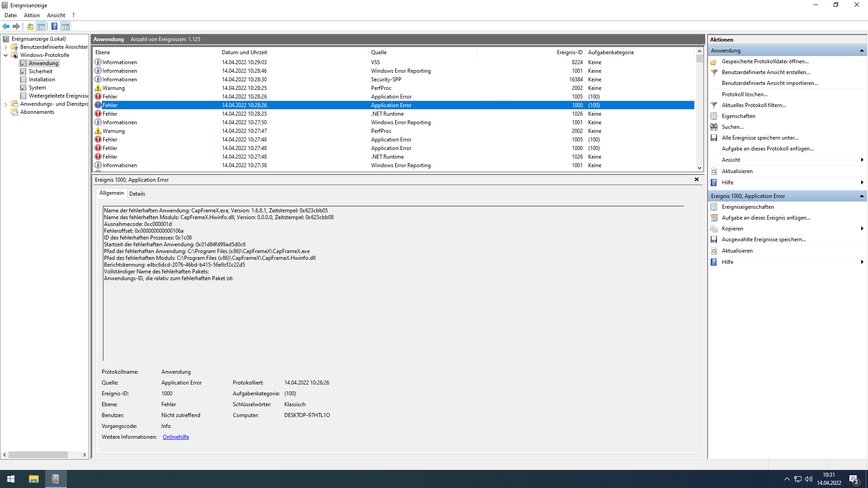The image size is (868, 488).
Task: Click the filter icon beside Aktuelles Protokoll filtern
Action: [714, 105]
